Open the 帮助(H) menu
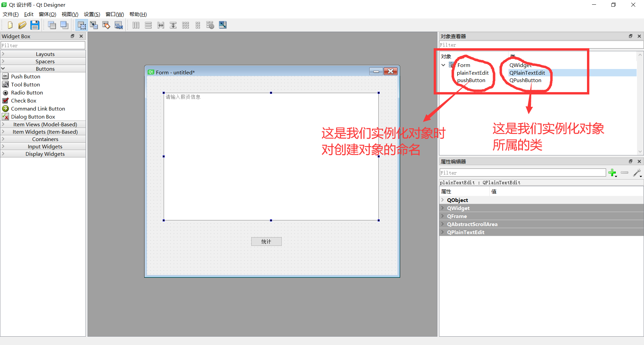 point(138,14)
